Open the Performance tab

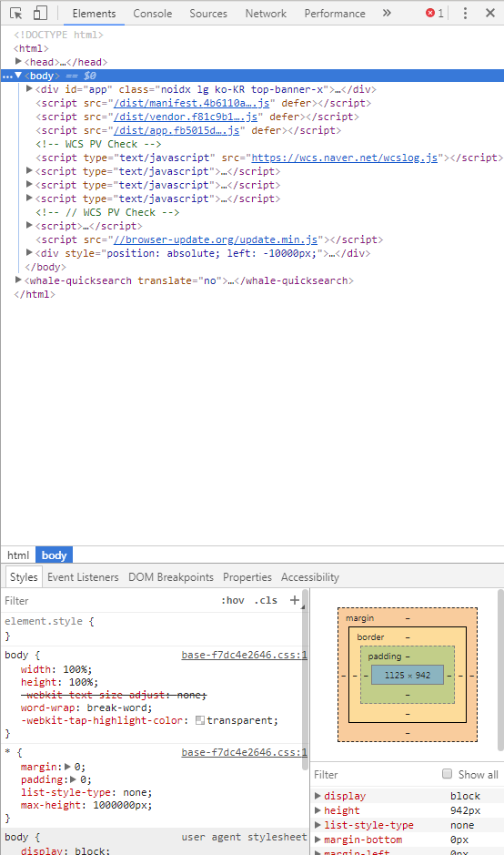[x=335, y=14]
